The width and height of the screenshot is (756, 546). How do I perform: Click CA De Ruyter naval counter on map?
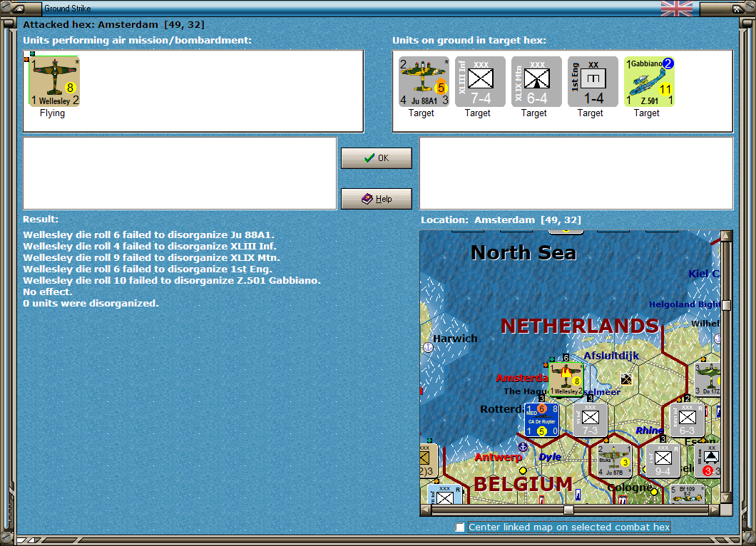tap(542, 420)
